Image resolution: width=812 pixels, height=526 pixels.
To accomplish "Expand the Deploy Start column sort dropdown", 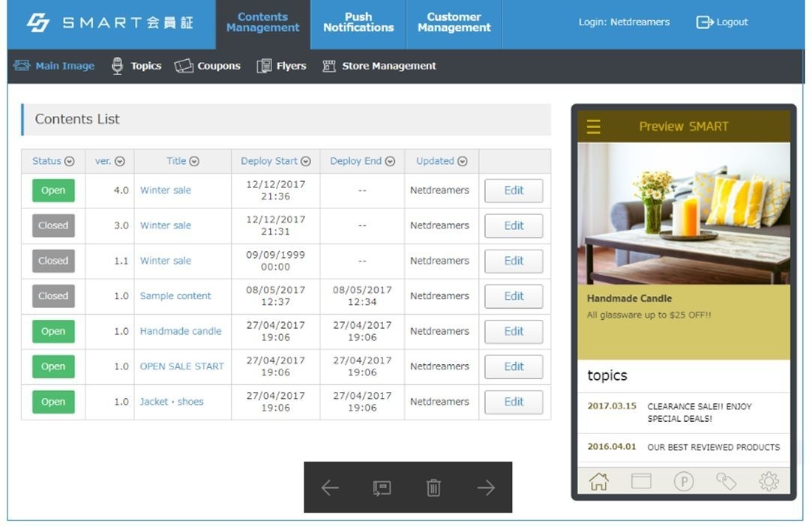I will point(306,161).
